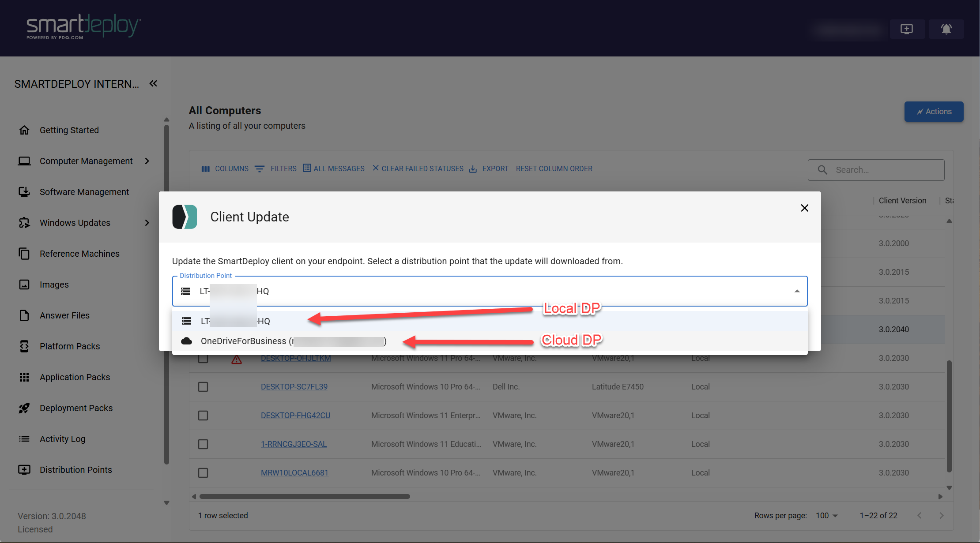This screenshot has height=543, width=980.
Task: Open the rows per page dropdown
Action: (826, 516)
